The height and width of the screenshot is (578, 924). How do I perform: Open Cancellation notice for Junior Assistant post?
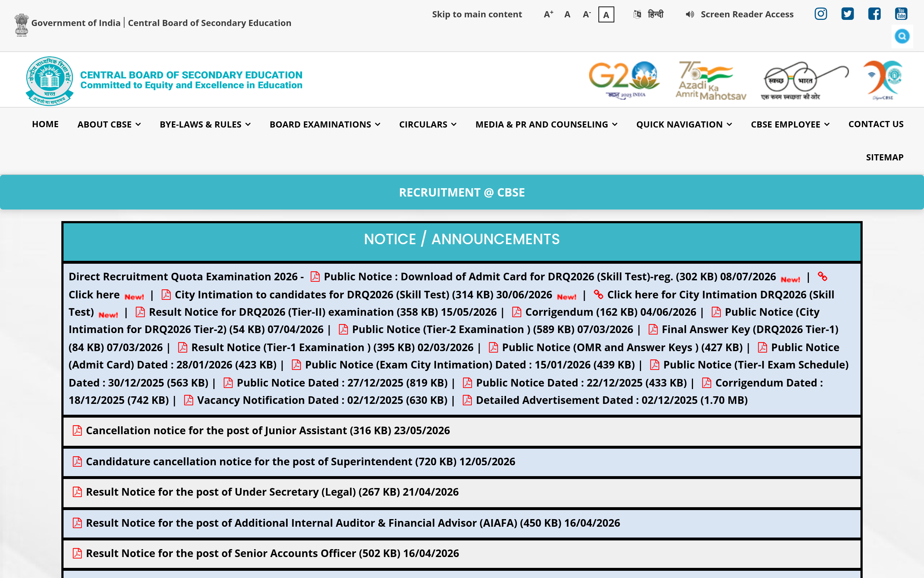(x=268, y=431)
